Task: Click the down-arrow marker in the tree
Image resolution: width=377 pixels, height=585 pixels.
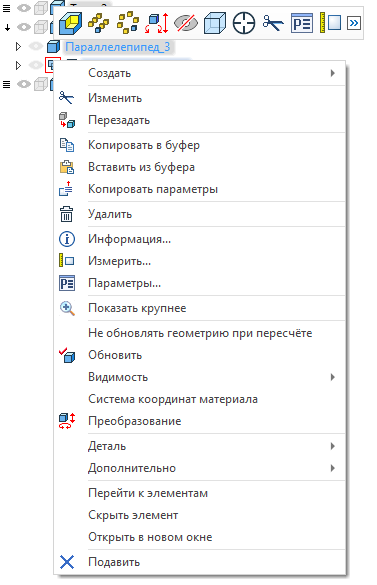Action: click(7, 27)
